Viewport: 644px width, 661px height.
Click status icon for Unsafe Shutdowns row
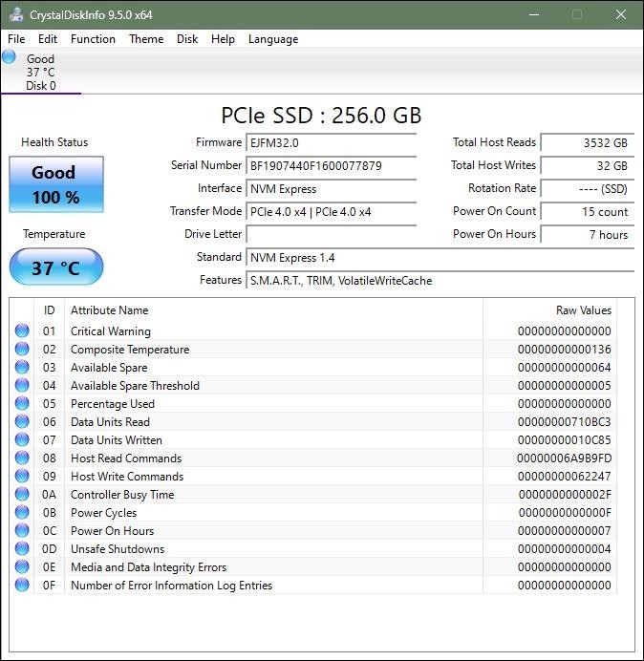[22, 548]
